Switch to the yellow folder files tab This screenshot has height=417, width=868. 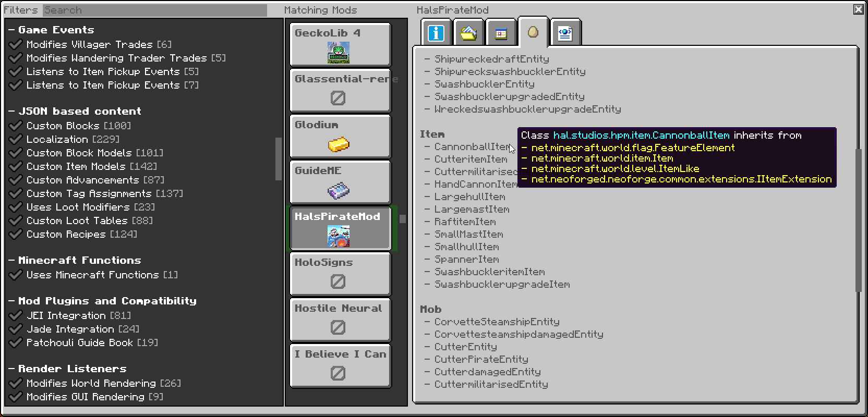[468, 33]
